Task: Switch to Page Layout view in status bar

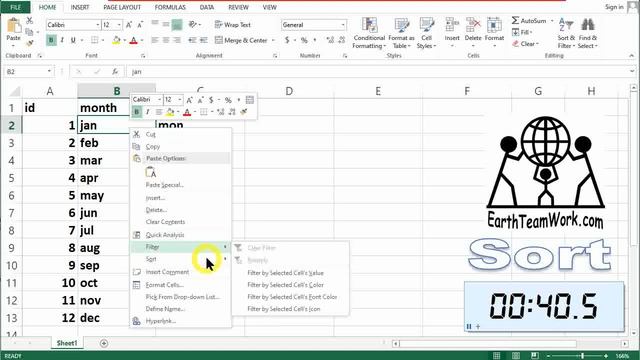Action: point(516,356)
